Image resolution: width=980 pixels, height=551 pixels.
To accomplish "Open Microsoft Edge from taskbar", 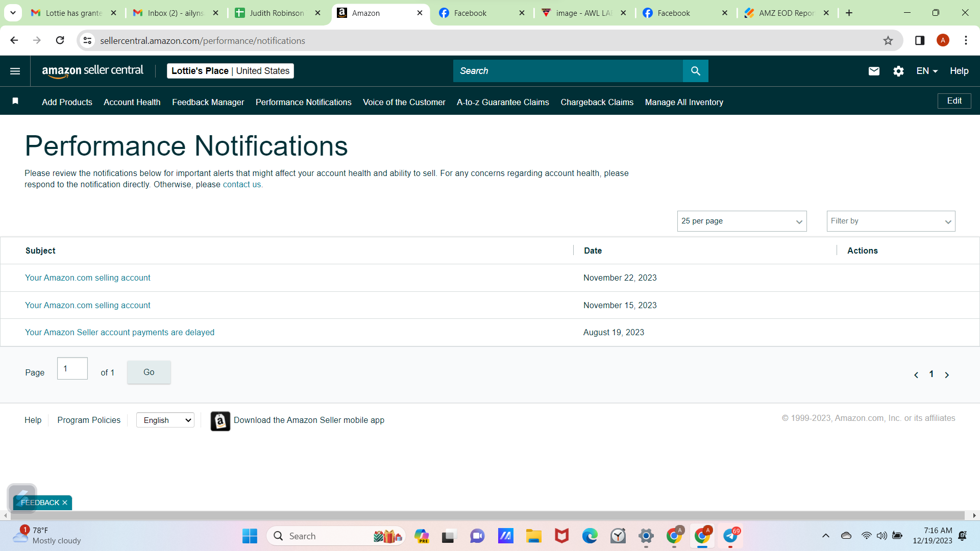I will tap(590, 536).
